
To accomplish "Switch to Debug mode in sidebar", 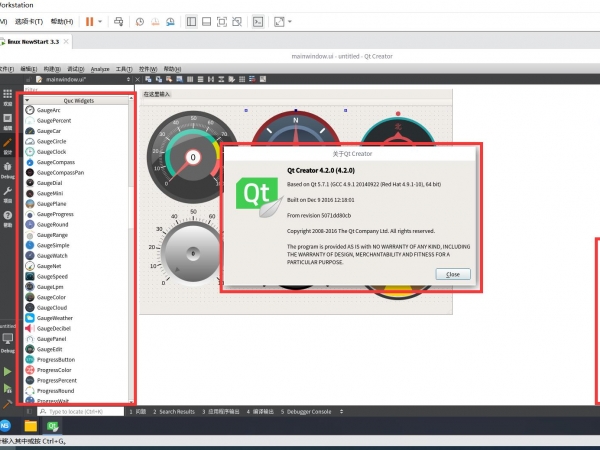I will click(x=8, y=170).
